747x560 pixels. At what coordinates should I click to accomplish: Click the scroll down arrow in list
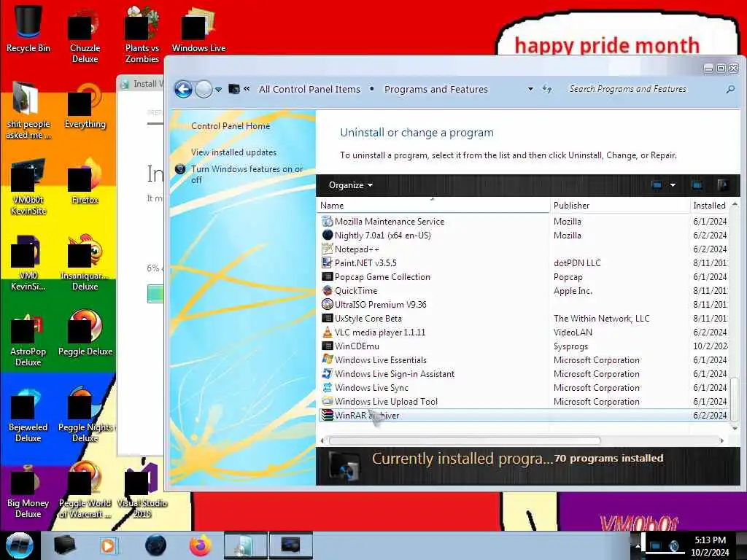734,429
